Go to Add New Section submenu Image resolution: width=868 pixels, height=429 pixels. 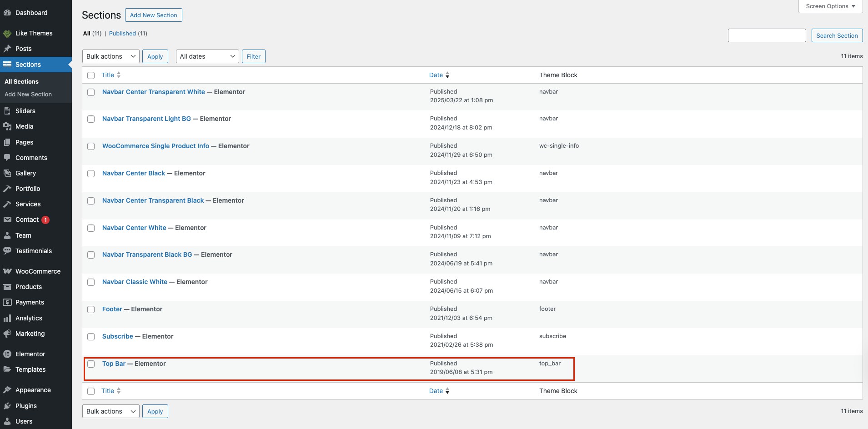point(28,94)
